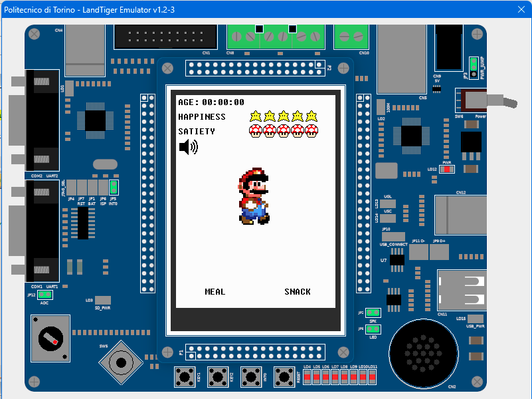The image size is (532, 399).
Task: Click the green CN10 terminal block
Action: pyautogui.click(x=351, y=37)
